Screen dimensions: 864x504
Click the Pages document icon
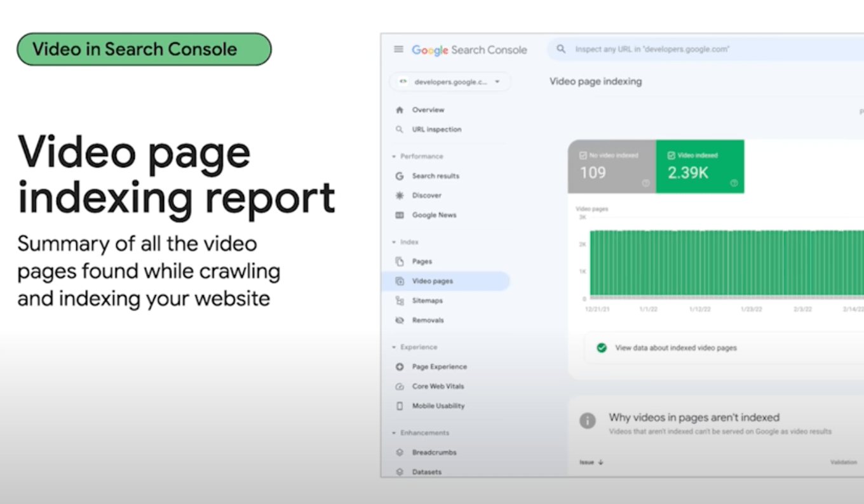coord(400,262)
